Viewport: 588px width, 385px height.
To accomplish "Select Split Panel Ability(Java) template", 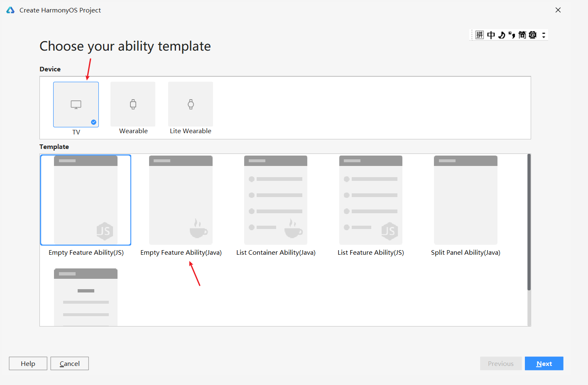I will (x=465, y=200).
